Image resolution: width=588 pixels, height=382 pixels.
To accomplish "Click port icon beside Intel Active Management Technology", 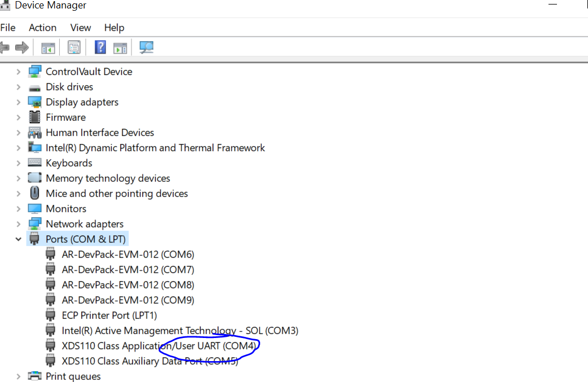I will click(x=50, y=330).
